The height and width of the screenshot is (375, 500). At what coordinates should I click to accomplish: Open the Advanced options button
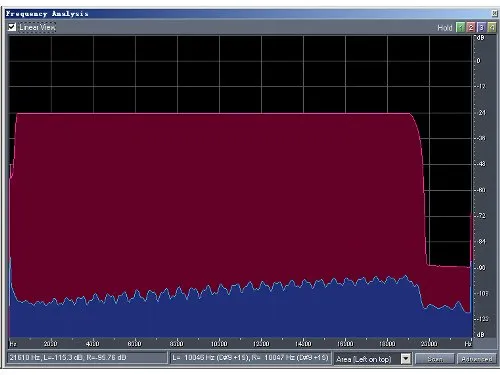pyautogui.click(x=477, y=359)
